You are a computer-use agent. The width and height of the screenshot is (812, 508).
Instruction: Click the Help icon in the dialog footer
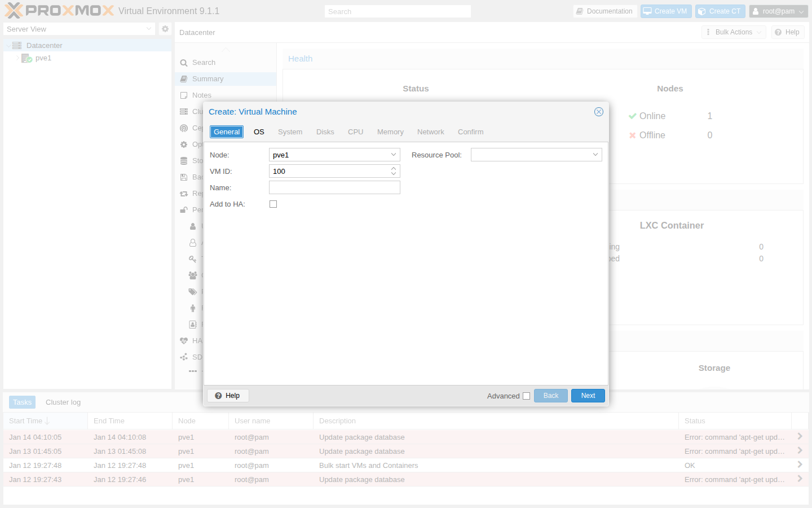[x=228, y=395]
